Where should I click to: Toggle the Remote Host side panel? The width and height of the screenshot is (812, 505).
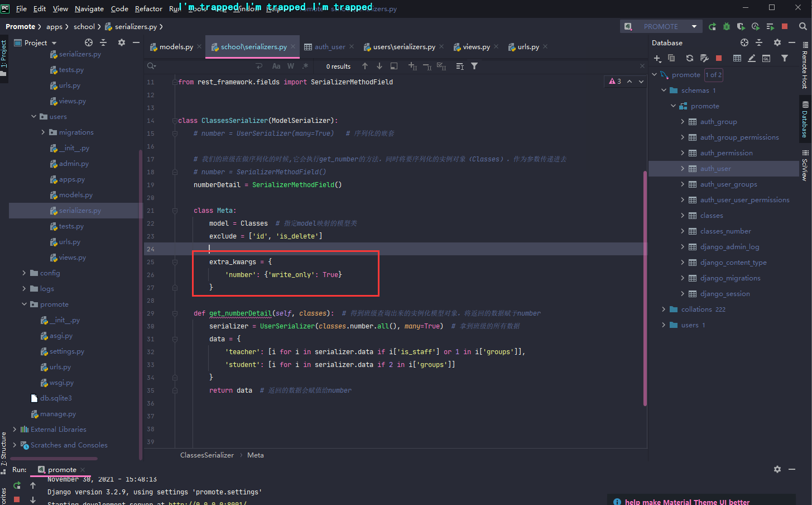pyautogui.click(x=805, y=65)
